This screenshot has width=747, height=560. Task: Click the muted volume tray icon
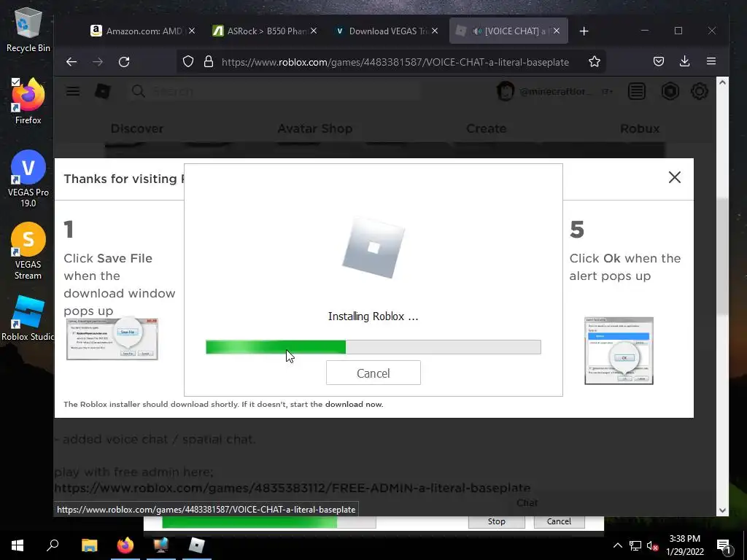651,545
